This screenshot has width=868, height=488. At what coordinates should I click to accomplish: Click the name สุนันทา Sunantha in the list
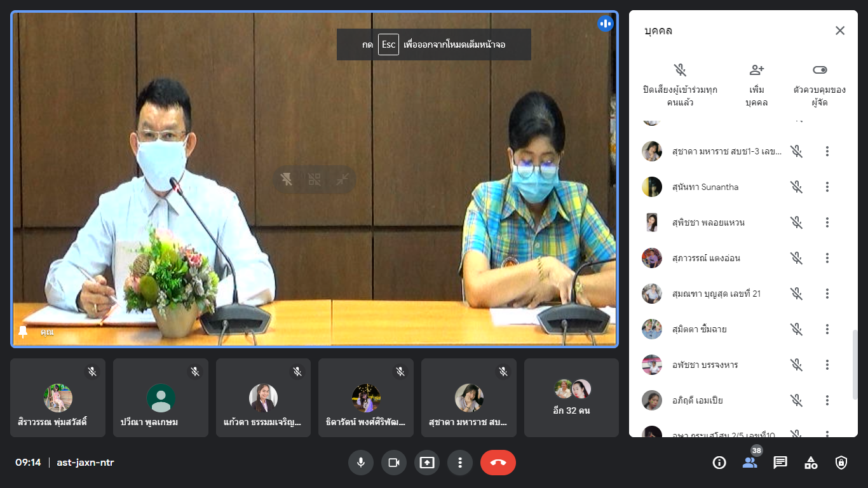point(705,187)
